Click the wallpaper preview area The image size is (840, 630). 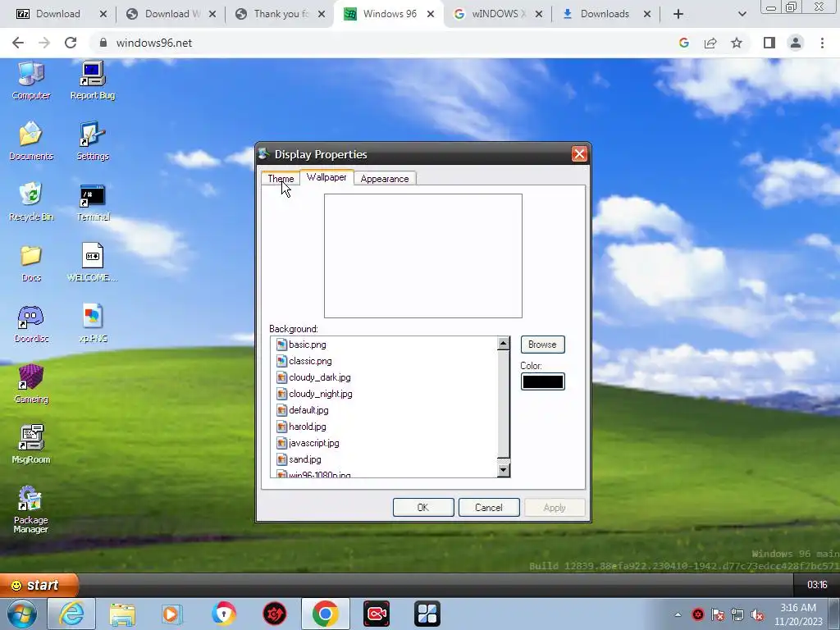pyautogui.click(x=423, y=256)
